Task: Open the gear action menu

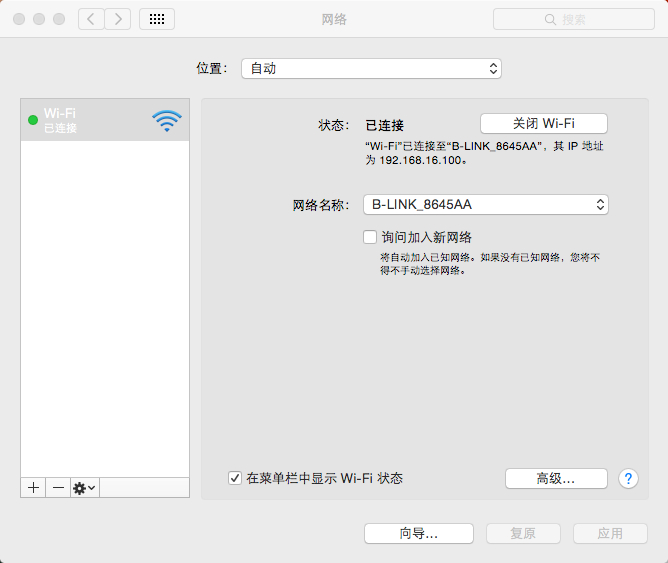Action: pyautogui.click(x=84, y=487)
